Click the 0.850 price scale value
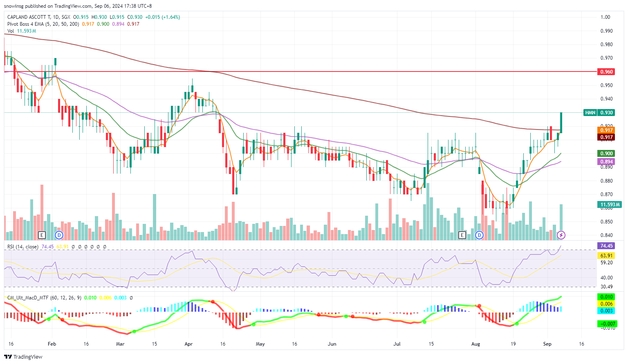The image size is (628, 364). [606, 222]
